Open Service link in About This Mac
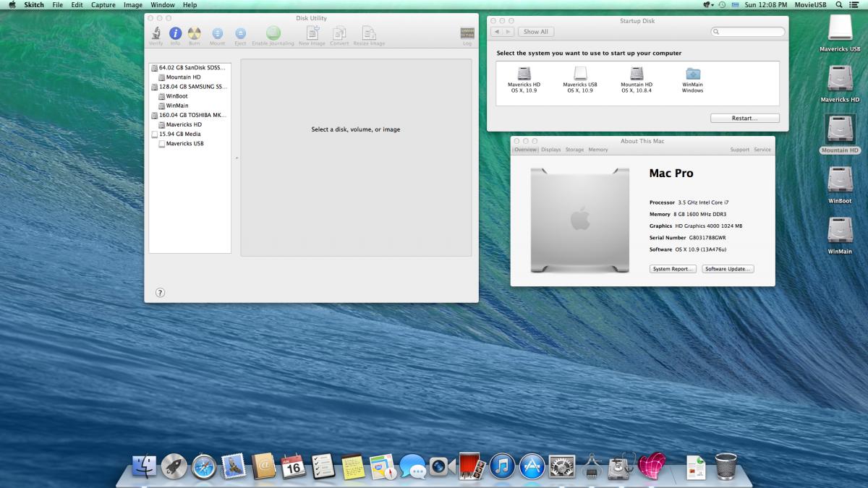Image resolution: width=868 pixels, height=488 pixels. pyautogui.click(x=762, y=150)
